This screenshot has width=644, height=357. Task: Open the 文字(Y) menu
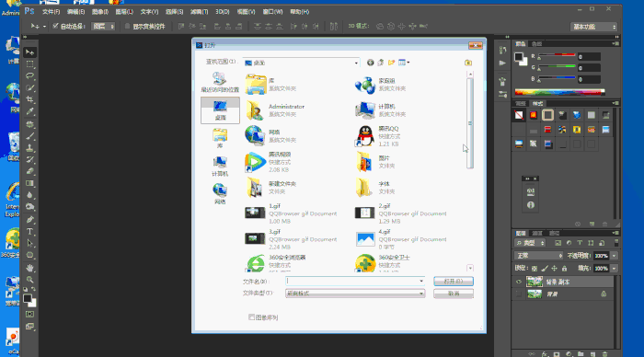coord(149,12)
